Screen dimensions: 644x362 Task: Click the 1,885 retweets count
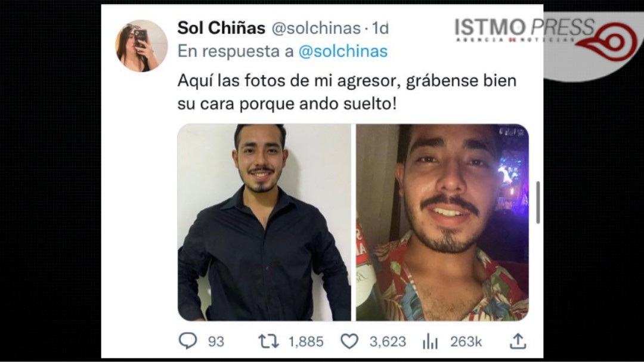(x=306, y=342)
